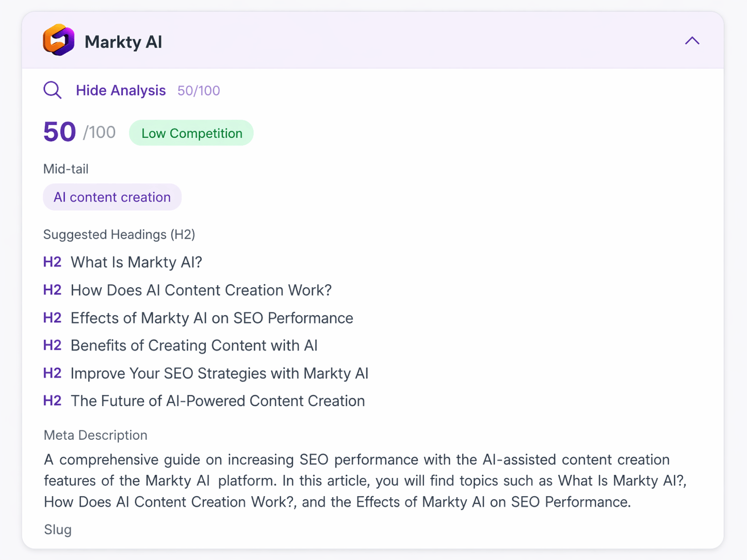Click the 50/100 score beside Hide Analysis
The width and height of the screenshot is (747, 560).
[x=199, y=91]
